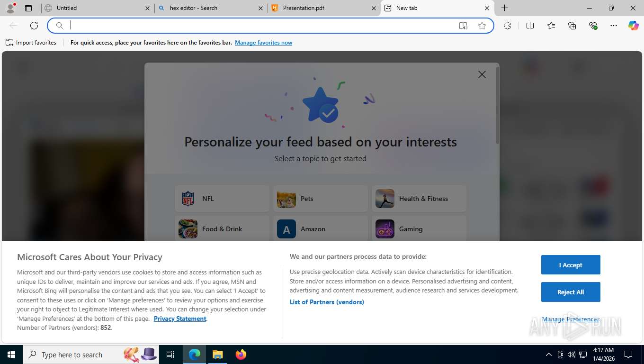Open the Favorites list icon
The width and height of the screenshot is (644, 364).
(551, 26)
